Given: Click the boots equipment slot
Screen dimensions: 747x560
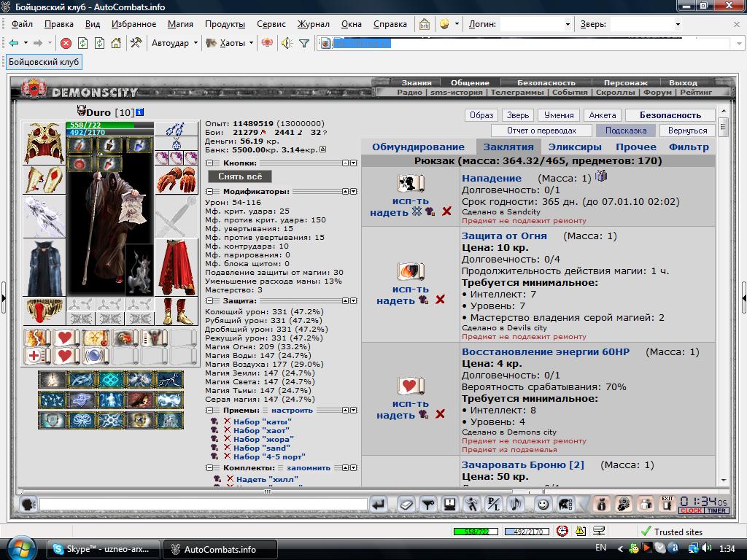Looking at the screenshot, I should click(x=177, y=311).
